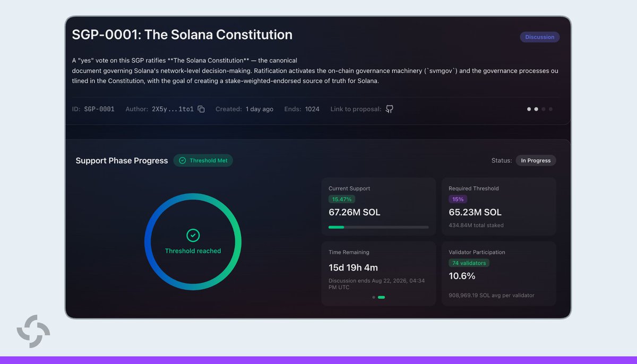
Task: Select the first carousel dot in proposal header
Action: coord(529,109)
